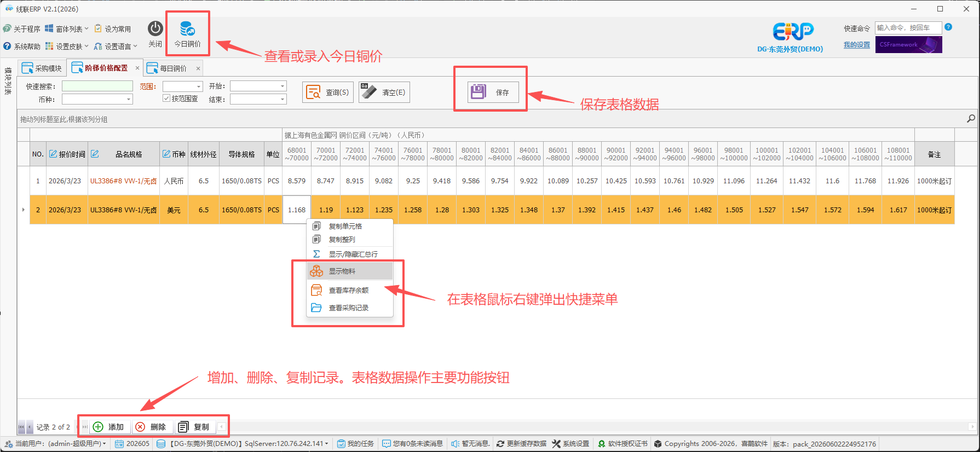Select row 1 cell 8.579
The image size is (980, 452).
pyautogui.click(x=297, y=181)
